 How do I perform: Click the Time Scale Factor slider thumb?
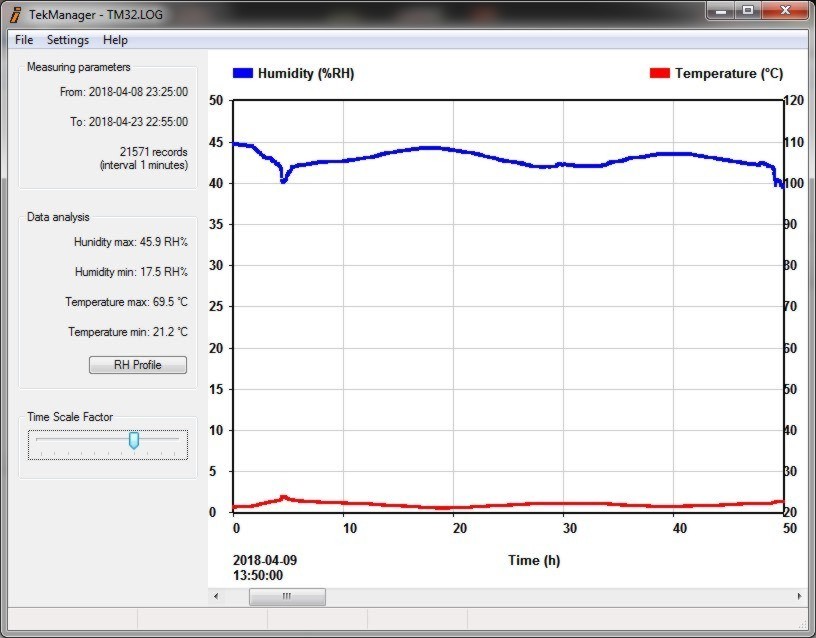pyautogui.click(x=134, y=440)
